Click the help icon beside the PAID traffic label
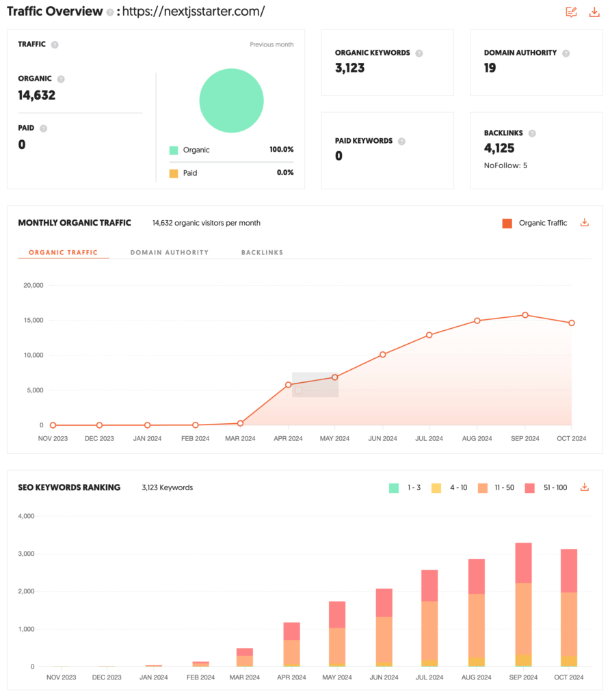The height and width of the screenshot is (700, 610). [44, 128]
